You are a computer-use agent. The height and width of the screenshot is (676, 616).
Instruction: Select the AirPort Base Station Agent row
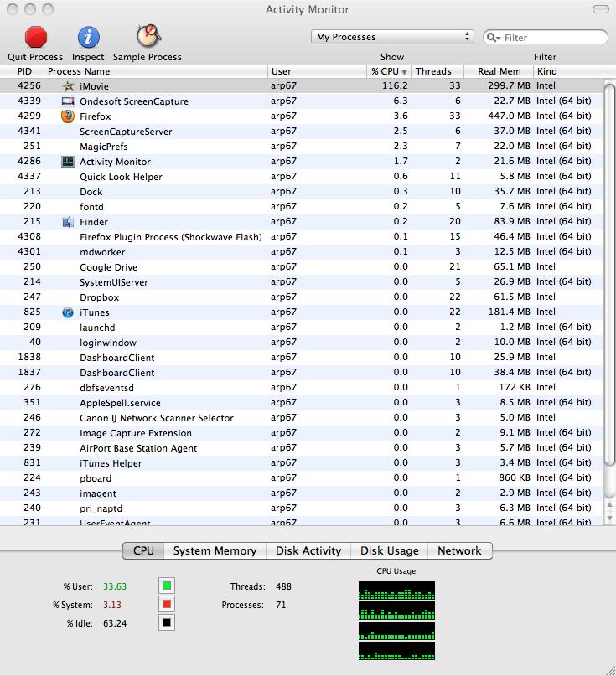302,448
